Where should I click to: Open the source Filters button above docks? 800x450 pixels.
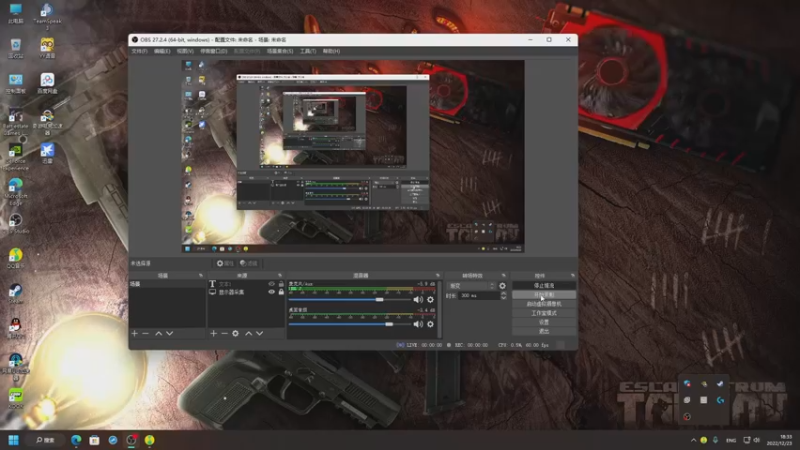(x=249, y=263)
